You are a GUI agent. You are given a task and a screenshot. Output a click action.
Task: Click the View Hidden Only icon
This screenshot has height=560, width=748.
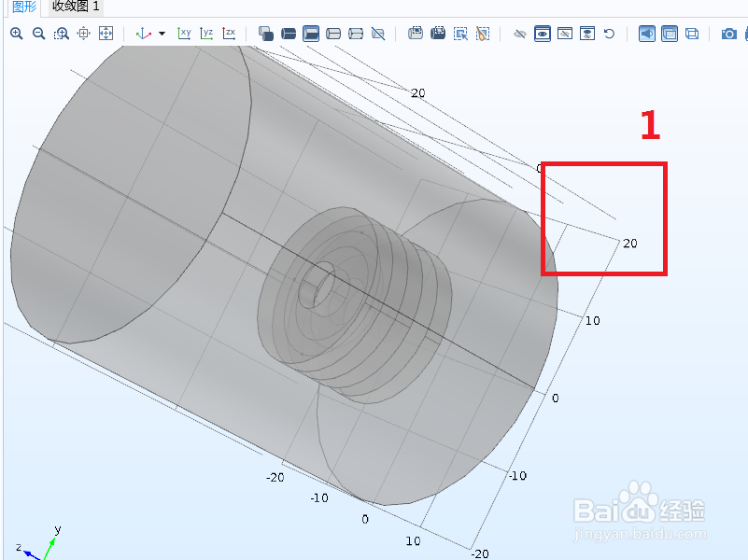[x=565, y=34]
